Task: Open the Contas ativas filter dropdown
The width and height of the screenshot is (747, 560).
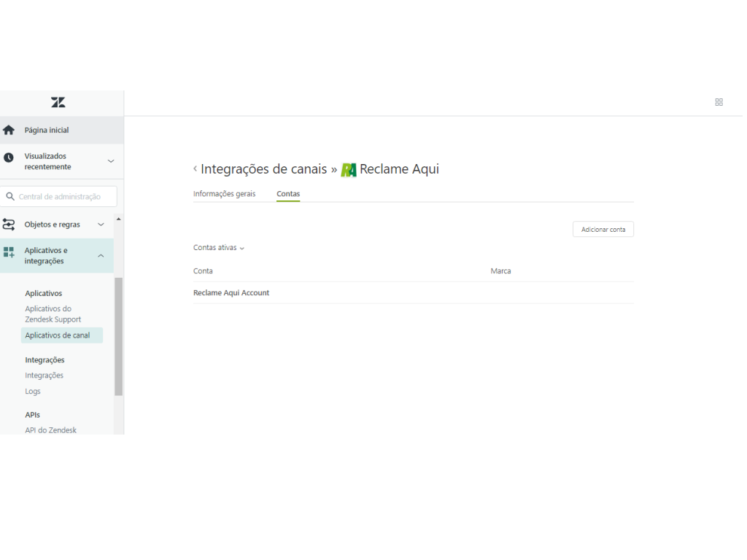Action: 218,248
